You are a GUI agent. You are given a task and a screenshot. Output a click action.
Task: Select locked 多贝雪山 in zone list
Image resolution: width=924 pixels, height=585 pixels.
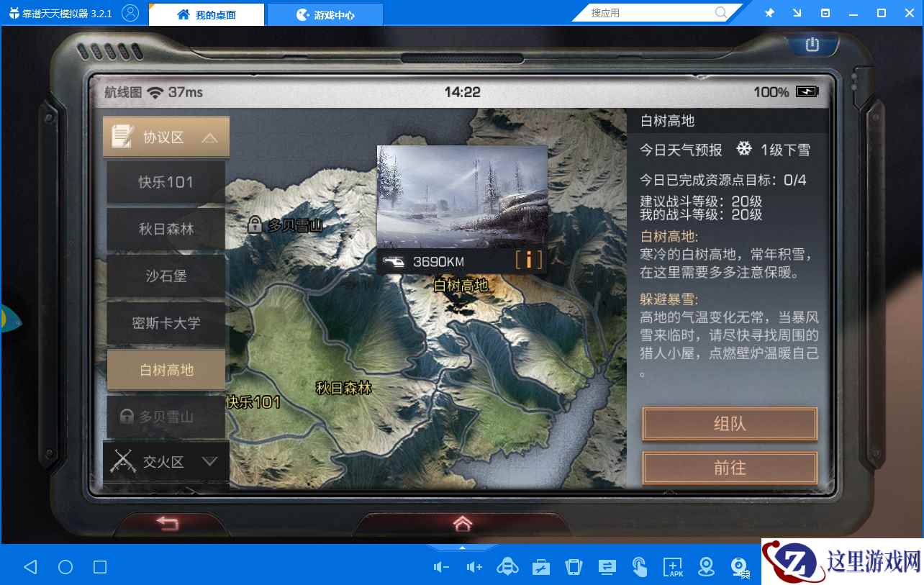click(166, 417)
